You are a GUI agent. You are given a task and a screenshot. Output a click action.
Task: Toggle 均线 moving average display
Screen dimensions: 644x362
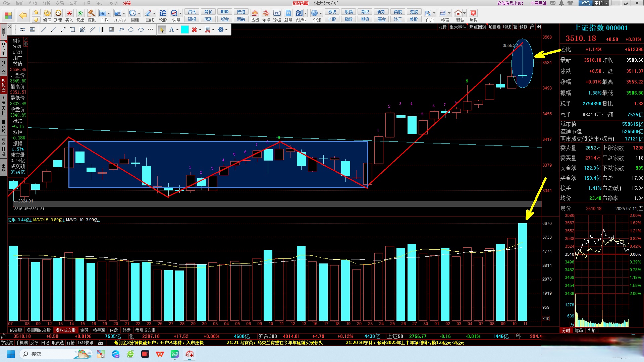(x=506, y=27)
